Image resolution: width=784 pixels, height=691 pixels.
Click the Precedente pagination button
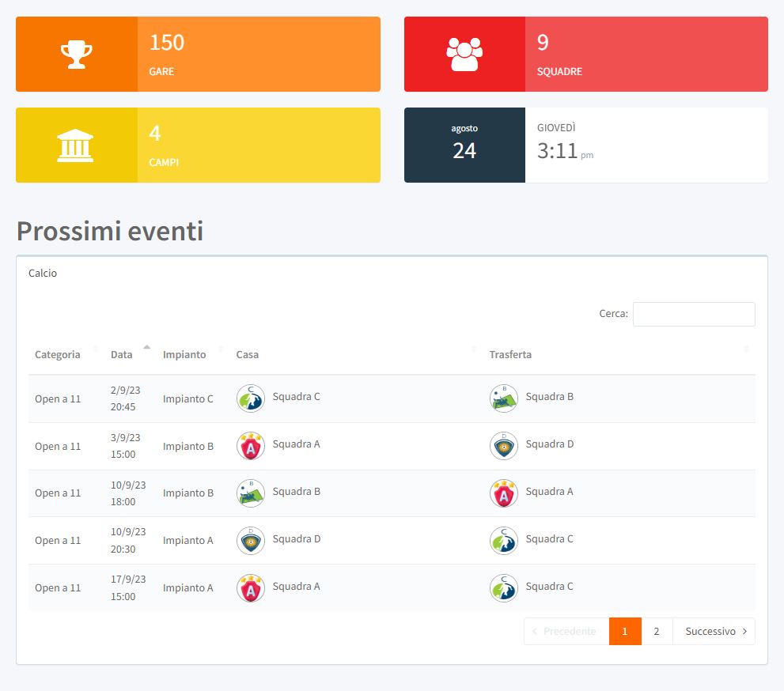[x=566, y=631]
